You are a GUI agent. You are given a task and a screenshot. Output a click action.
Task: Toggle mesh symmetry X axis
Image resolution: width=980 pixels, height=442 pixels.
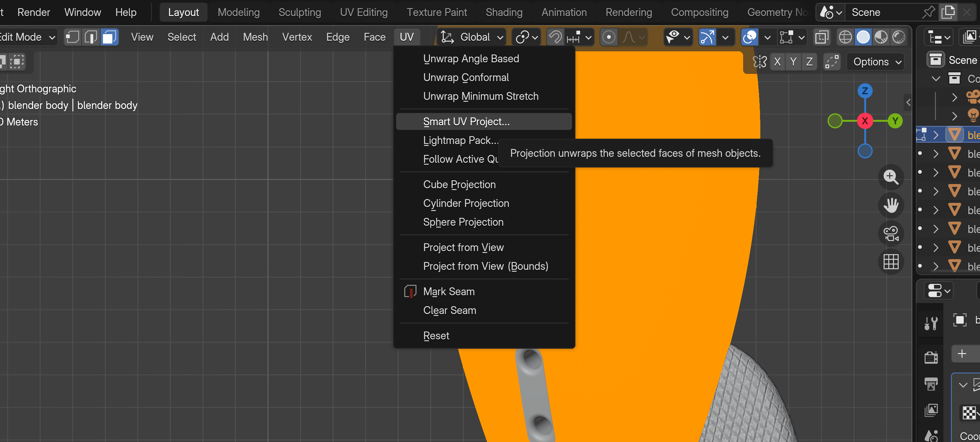coord(777,62)
